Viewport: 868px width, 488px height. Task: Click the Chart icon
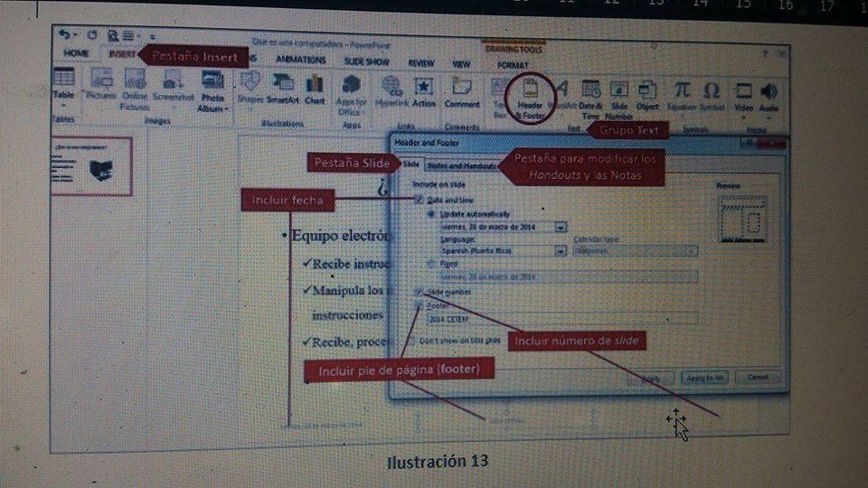315,89
